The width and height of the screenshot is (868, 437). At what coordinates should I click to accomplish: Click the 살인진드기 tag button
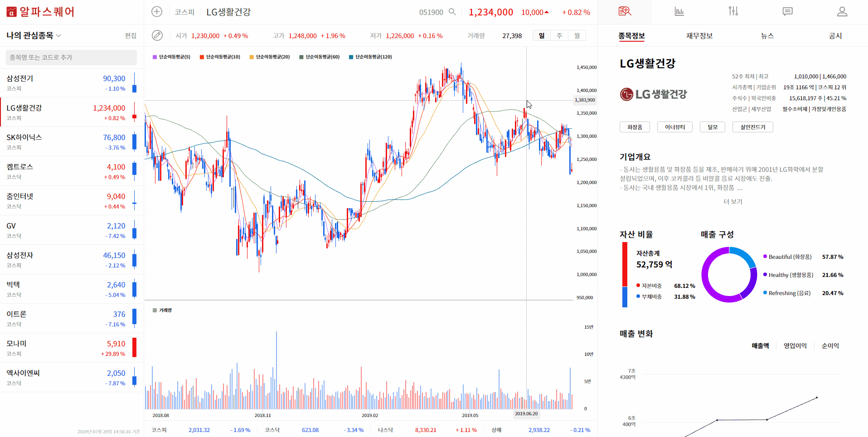(x=753, y=127)
